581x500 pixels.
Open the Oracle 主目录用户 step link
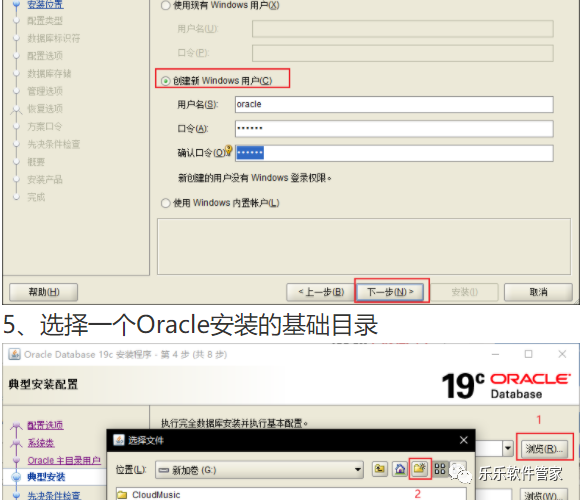(64, 460)
